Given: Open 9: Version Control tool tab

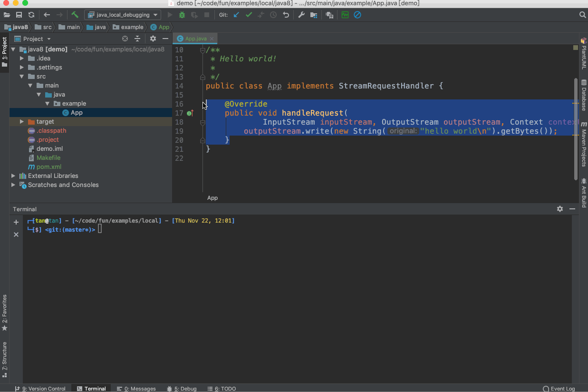Looking at the screenshot, I should [x=40, y=389].
